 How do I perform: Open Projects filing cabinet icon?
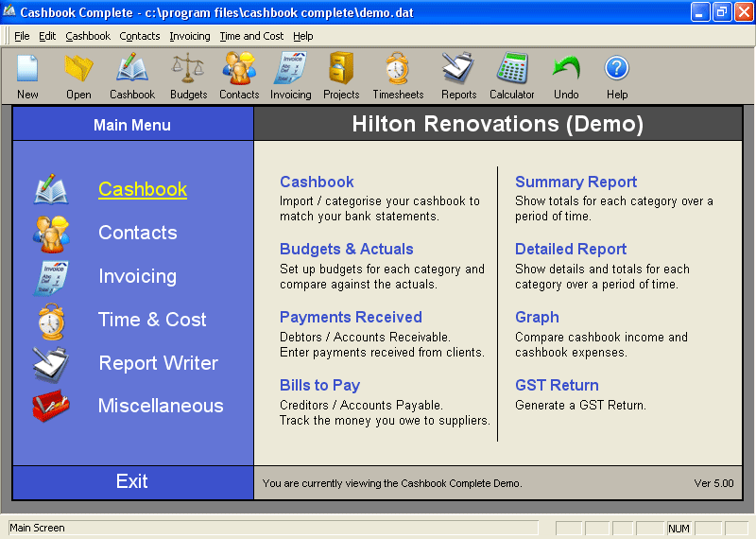(x=341, y=68)
